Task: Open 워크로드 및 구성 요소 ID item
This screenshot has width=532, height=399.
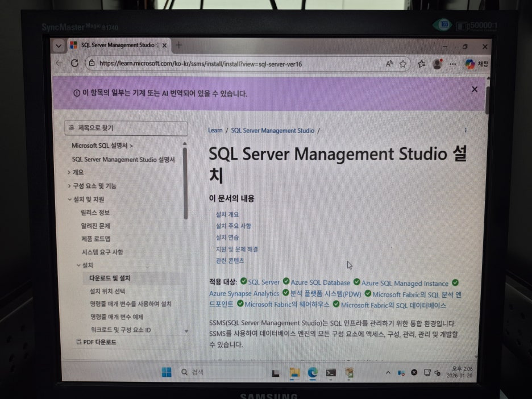Action: [121, 330]
